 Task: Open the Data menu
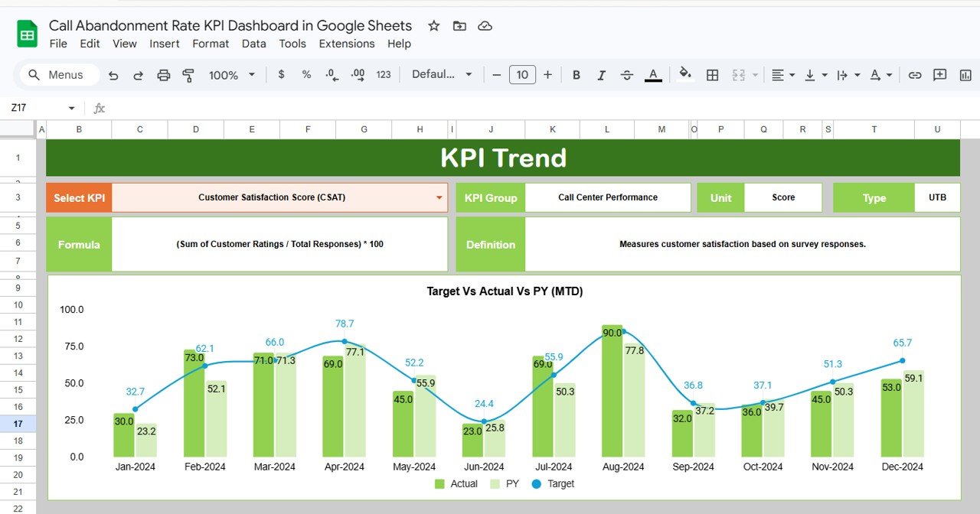(253, 44)
